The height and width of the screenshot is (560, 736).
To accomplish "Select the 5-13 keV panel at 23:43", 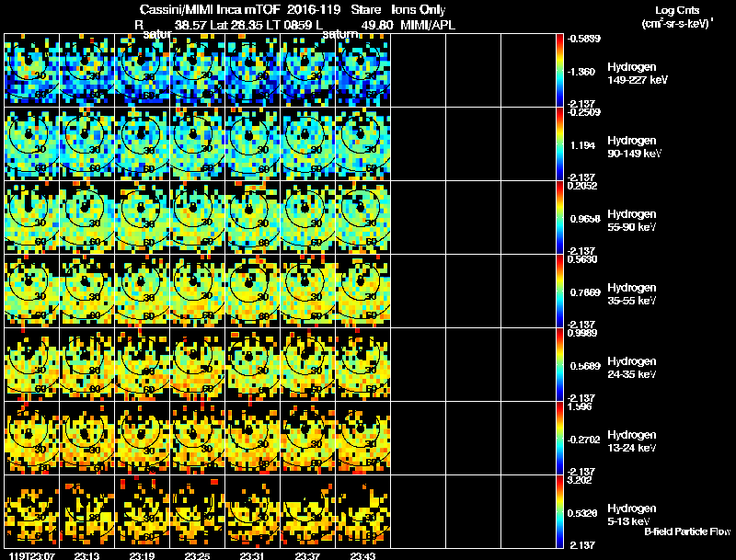I will coord(363,512).
